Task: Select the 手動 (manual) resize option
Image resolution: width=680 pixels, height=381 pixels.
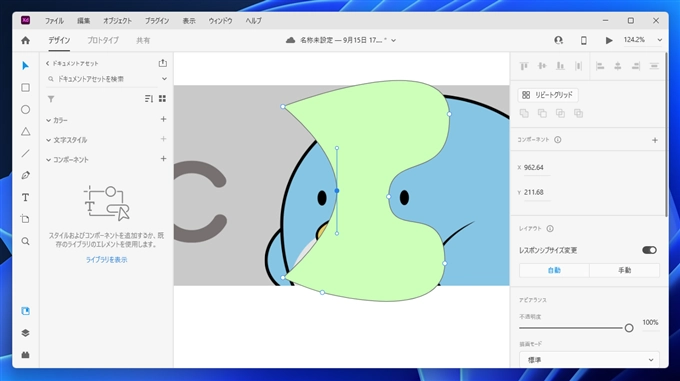Action: [x=624, y=270]
